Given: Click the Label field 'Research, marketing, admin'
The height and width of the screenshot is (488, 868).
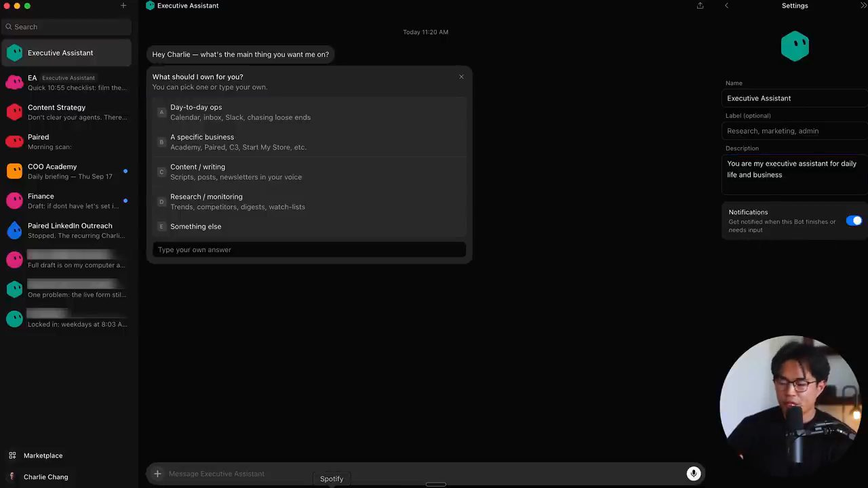Looking at the screenshot, I should click(795, 131).
